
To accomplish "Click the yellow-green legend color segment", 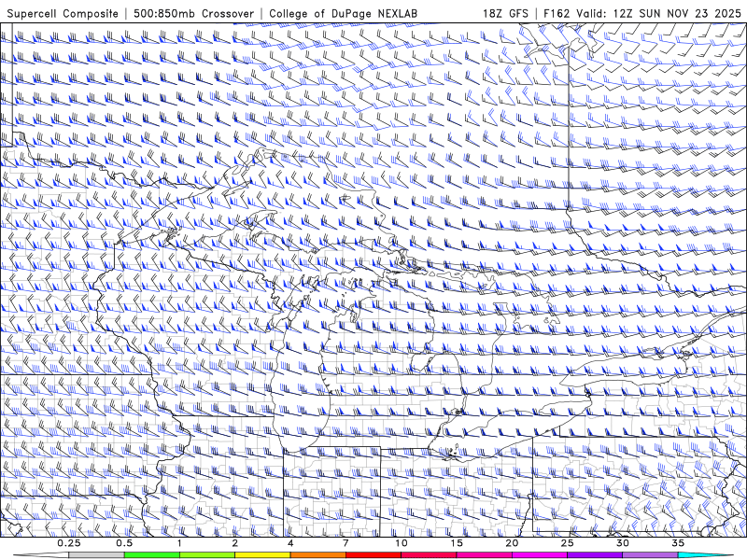I will point(207,555).
